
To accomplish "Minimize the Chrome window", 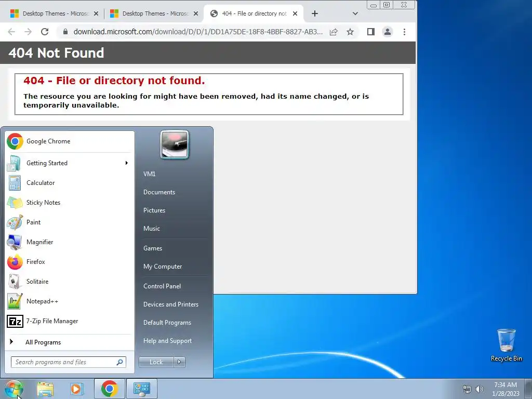I will (x=374, y=5).
